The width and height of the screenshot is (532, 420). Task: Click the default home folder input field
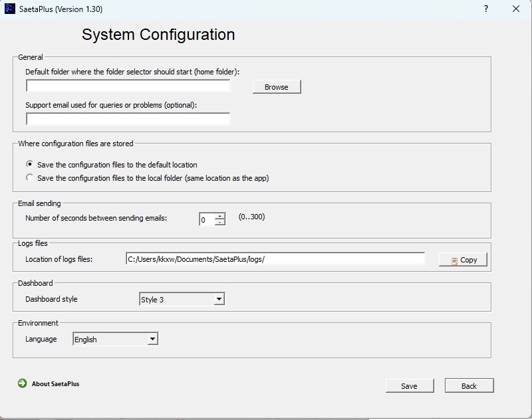pyautogui.click(x=128, y=86)
